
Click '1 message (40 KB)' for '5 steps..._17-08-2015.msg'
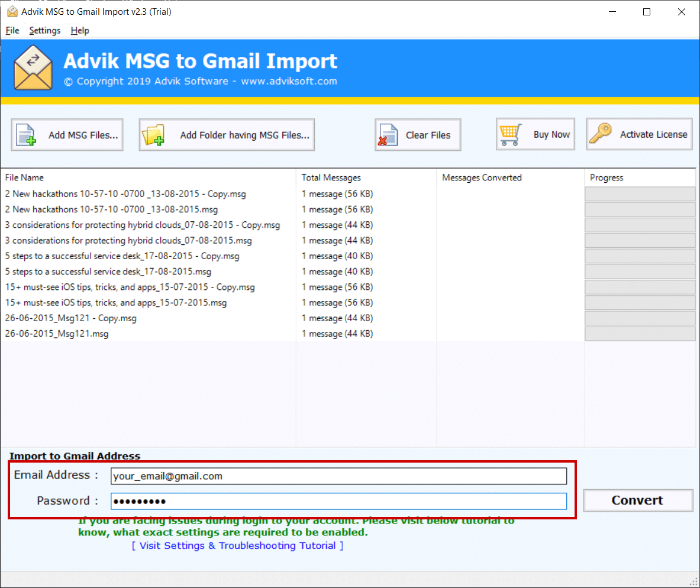[x=337, y=272]
